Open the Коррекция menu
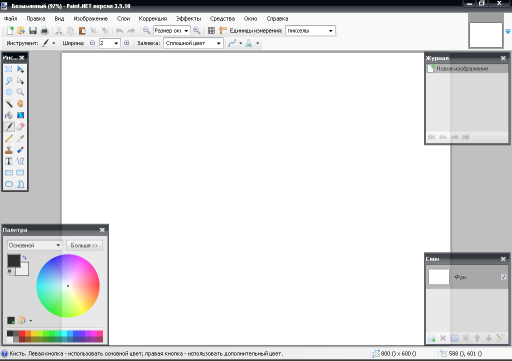The width and height of the screenshot is (512, 361). coord(153,19)
